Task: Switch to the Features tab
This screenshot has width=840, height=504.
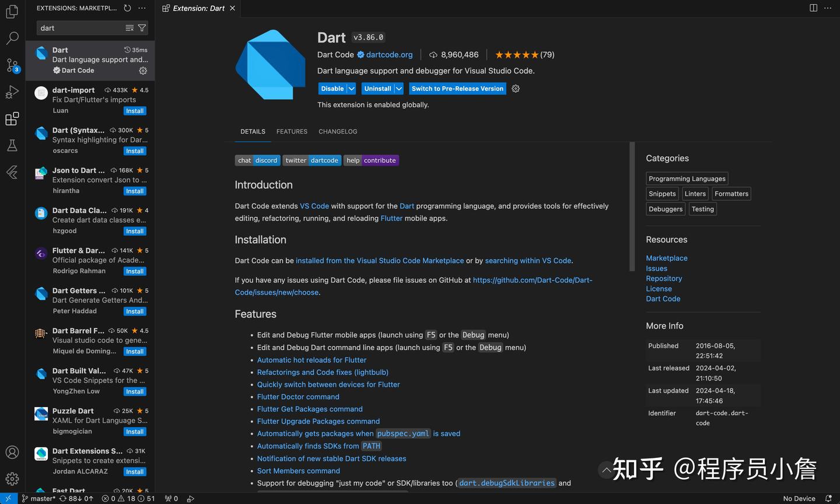Action: coord(292,132)
